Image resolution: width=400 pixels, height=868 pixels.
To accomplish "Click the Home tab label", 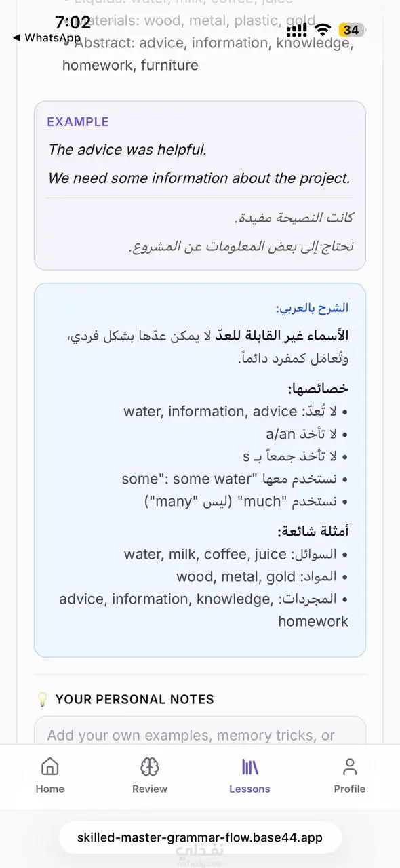I will click(x=49, y=789).
